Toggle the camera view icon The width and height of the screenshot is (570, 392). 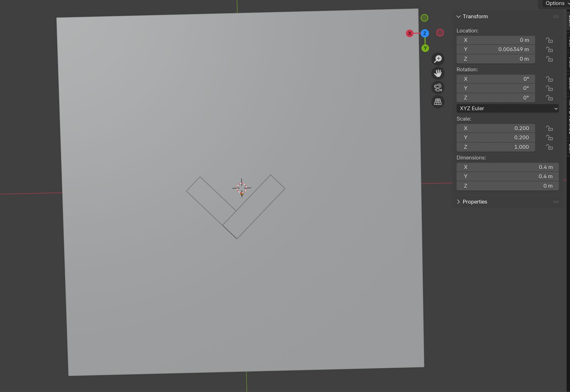point(438,88)
